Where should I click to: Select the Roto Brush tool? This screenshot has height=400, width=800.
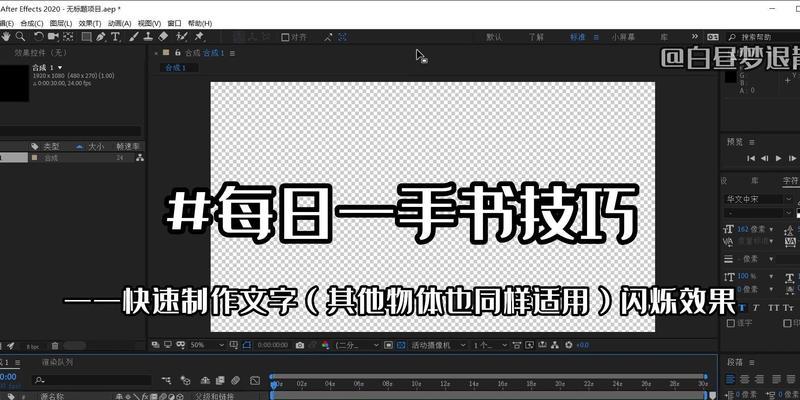tap(181, 36)
